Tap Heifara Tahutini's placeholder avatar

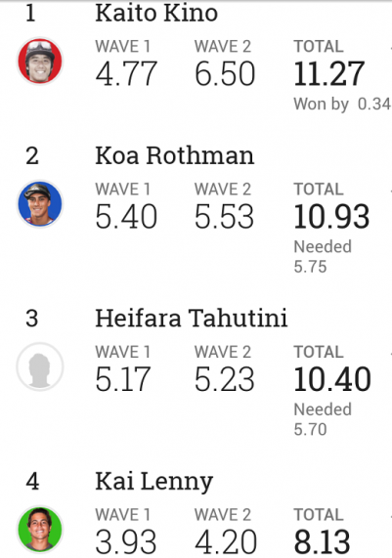tap(40, 366)
